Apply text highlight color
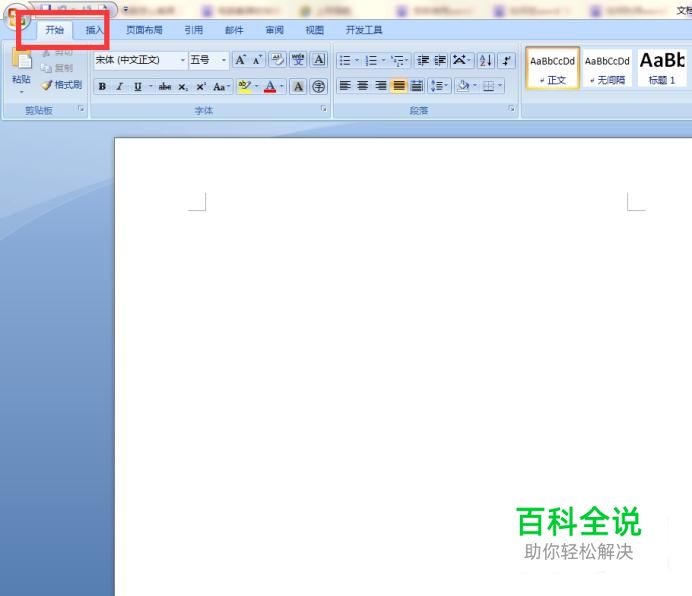692x596 pixels. [244, 87]
